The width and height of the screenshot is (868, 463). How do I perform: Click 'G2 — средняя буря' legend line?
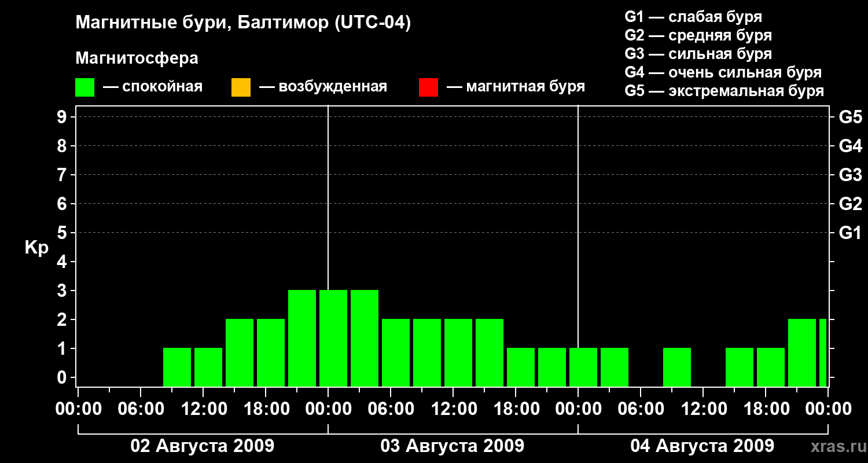tap(698, 35)
